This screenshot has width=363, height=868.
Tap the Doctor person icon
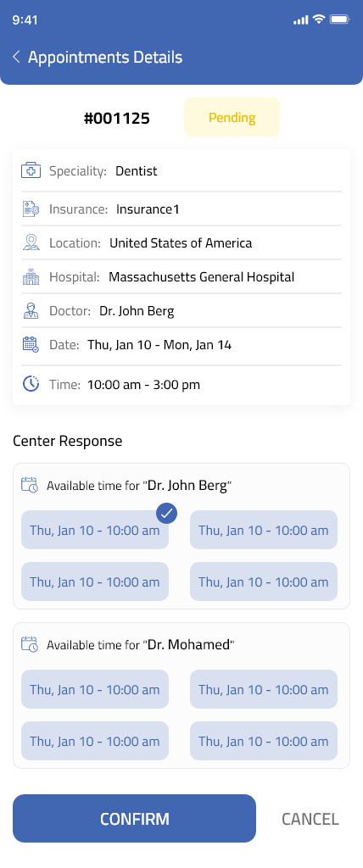click(31, 310)
